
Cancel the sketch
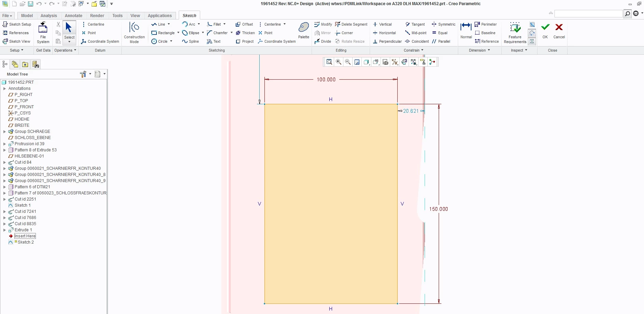(559, 30)
